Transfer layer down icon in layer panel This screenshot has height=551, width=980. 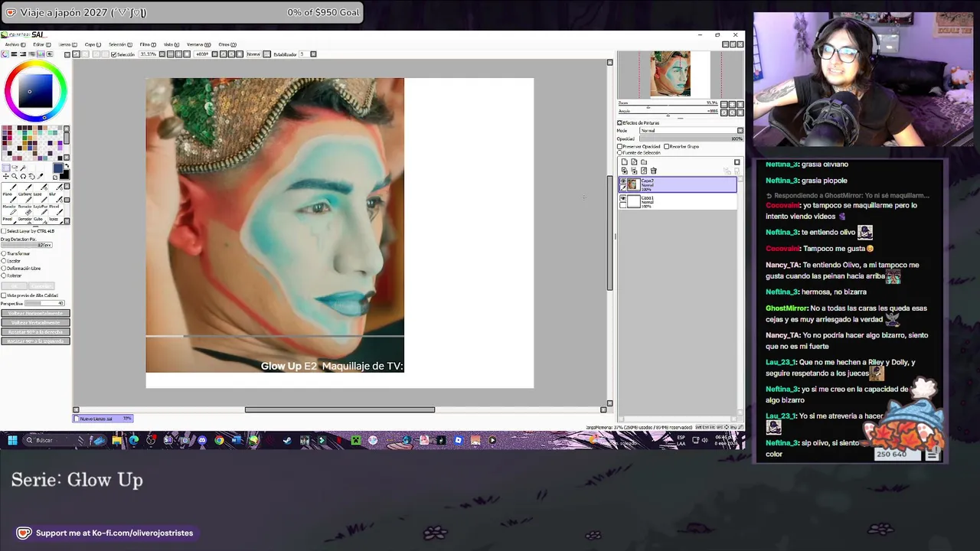tap(625, 171)
